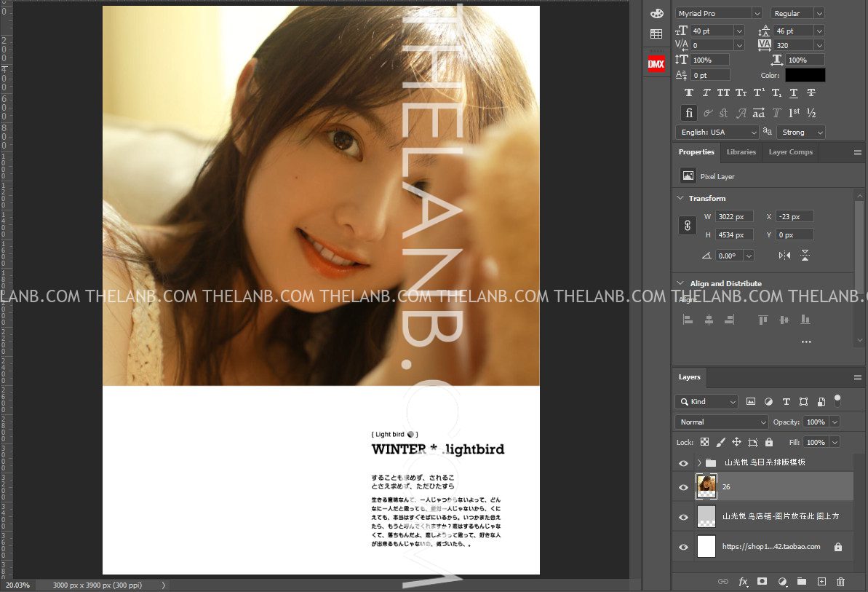The image size is (868, 592).
Task: Open the Normal blend mode dropdown
Action: click(x=721, y=422)
